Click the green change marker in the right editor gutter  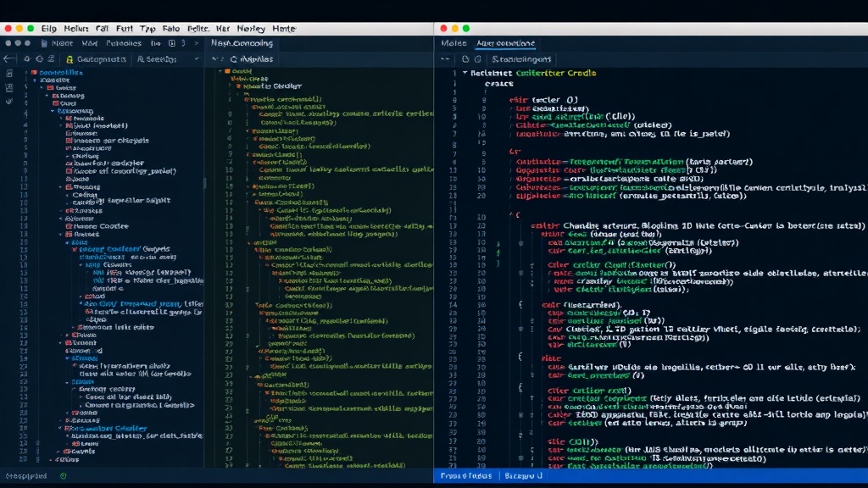point(498,252)
